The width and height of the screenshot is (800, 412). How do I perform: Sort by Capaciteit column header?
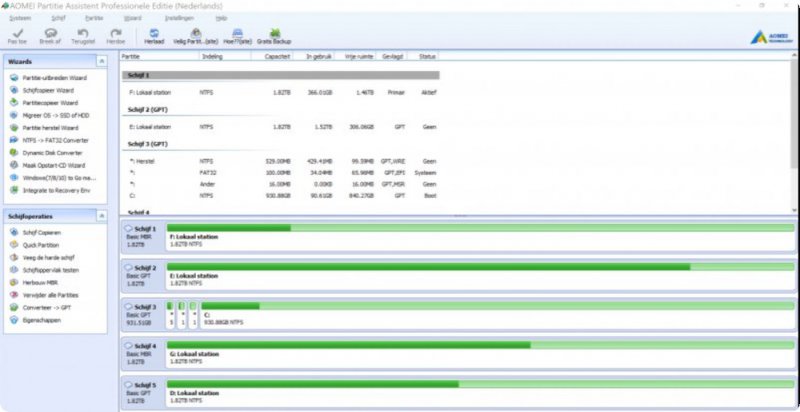click(272, 56)
